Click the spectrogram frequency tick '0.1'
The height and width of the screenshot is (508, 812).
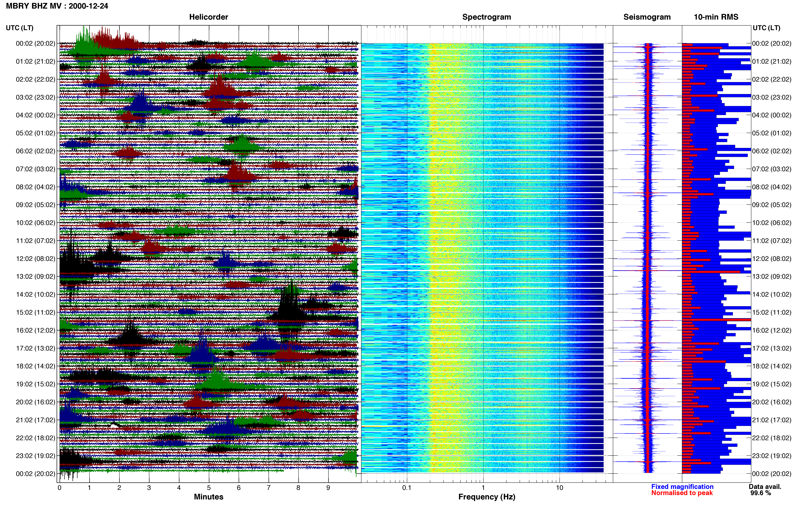pos(407,488)
